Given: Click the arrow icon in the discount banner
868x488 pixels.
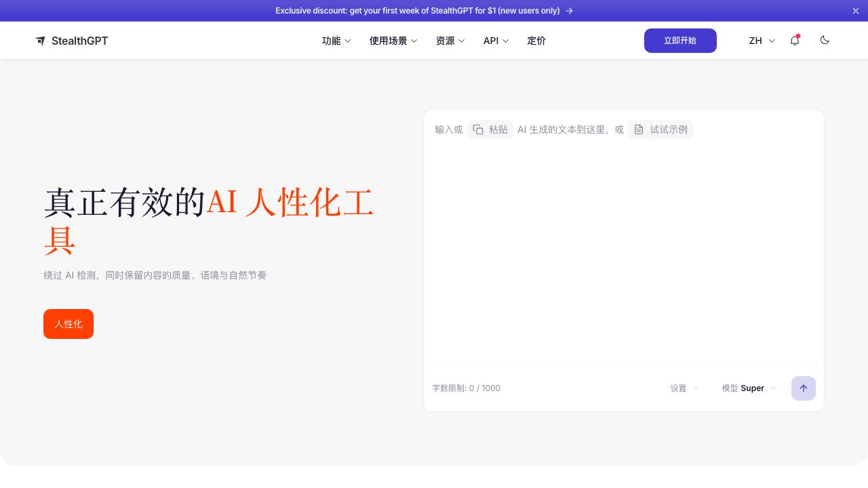Looking at the screenshot, I should 570,11.
